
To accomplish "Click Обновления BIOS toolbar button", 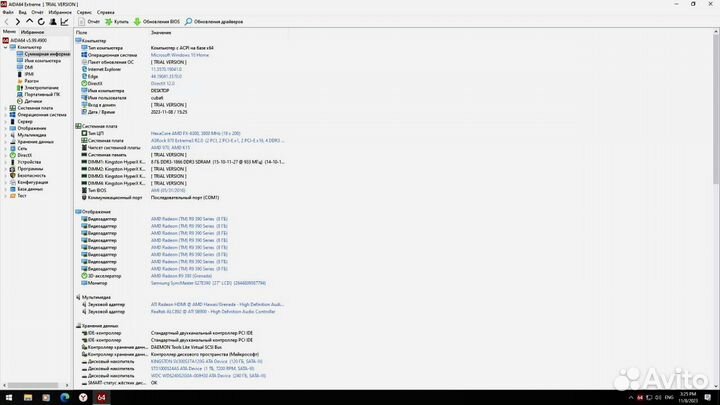I will [157, 22].
